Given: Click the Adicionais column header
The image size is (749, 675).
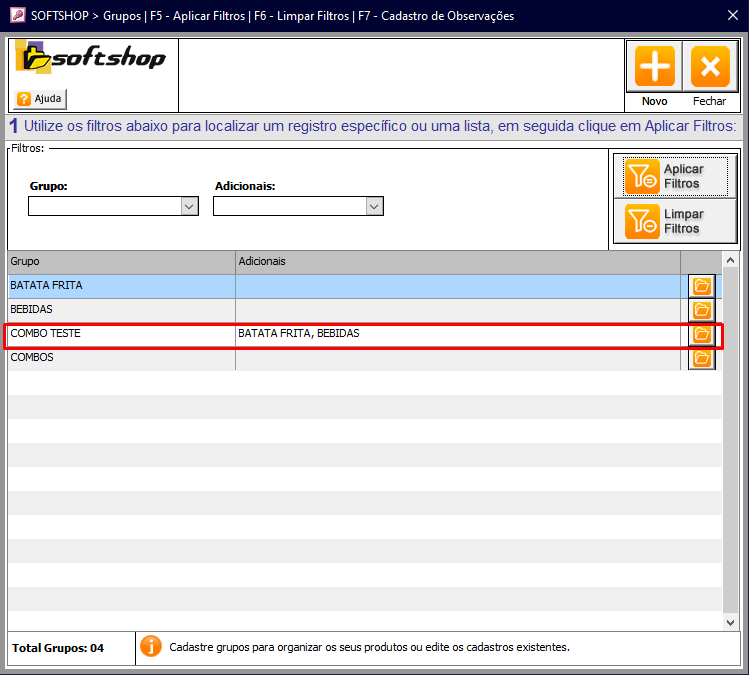Looking at the screenshot, I should (x=456, y=261).
